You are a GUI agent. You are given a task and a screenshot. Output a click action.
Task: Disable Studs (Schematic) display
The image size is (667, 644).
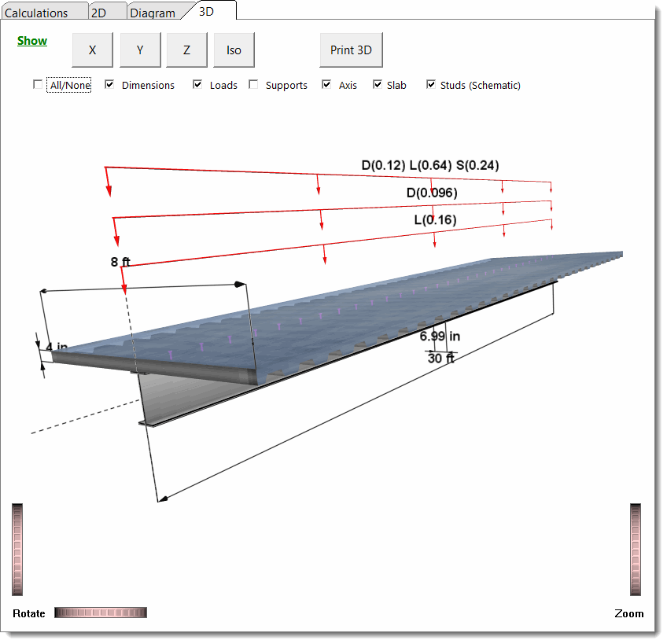(430, 83)
